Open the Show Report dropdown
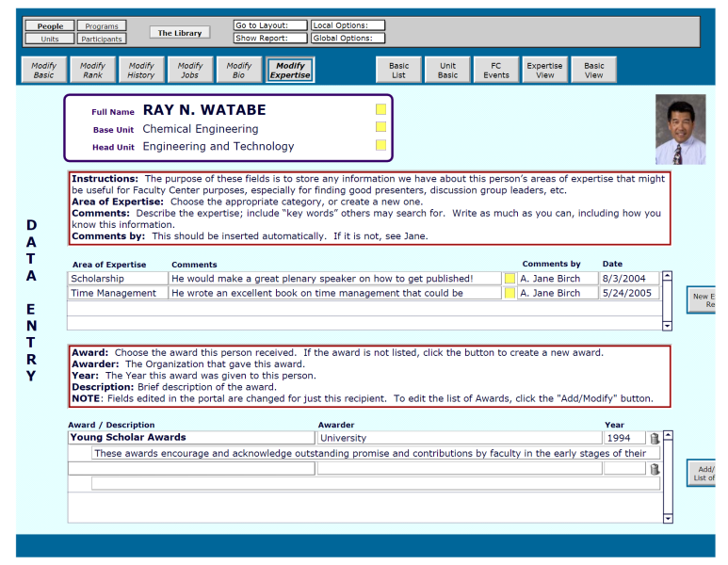Image resolution: width=728 pixels, height=565 pixels. click(270, 38)
